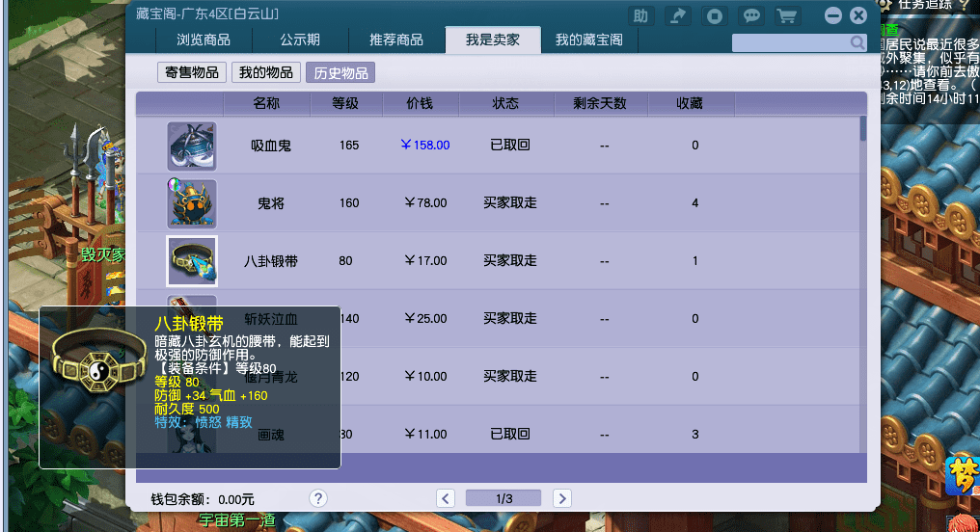Open the 推荐商品 tab
The height and width of the screenshot is (532, 980).
coord(396,40)
